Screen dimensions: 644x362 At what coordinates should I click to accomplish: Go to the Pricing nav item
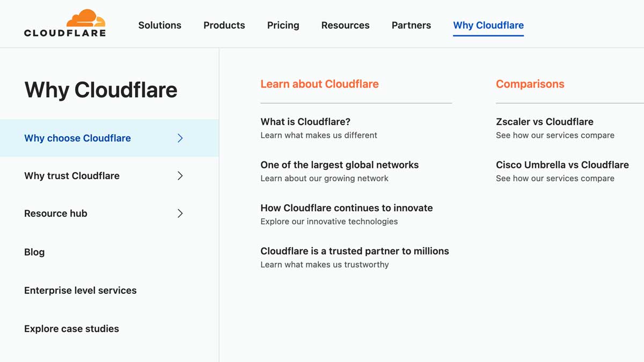283,25
